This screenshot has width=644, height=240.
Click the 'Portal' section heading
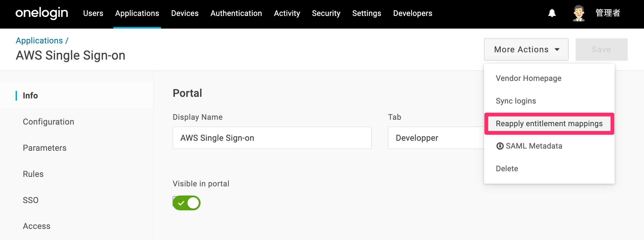187,93
